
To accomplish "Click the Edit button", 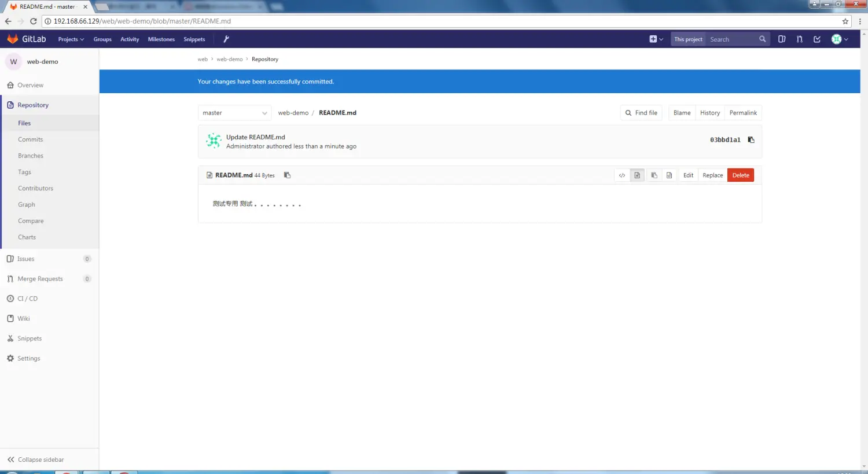I will [x=688, y=175].
